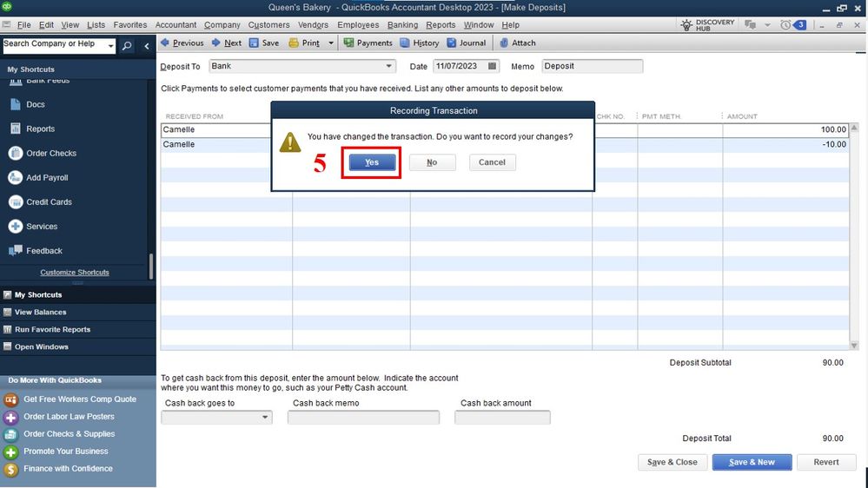Open the Employees menu

(x=358, y=25)
